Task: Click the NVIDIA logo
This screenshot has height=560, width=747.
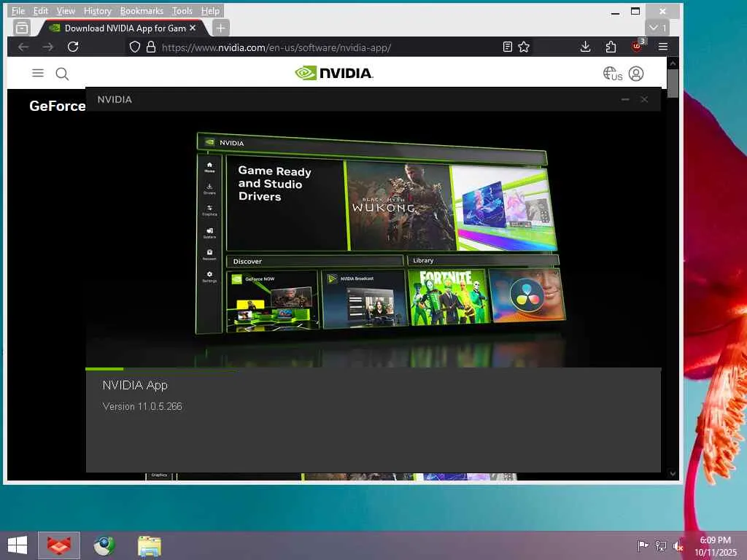Action: pyautogui.click(x=334, y=73)
